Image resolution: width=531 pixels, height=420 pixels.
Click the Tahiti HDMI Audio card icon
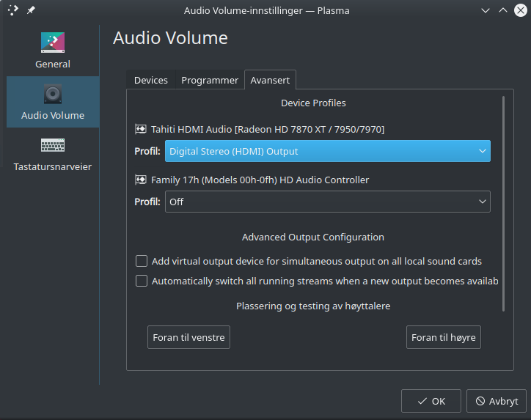(141, 129)
